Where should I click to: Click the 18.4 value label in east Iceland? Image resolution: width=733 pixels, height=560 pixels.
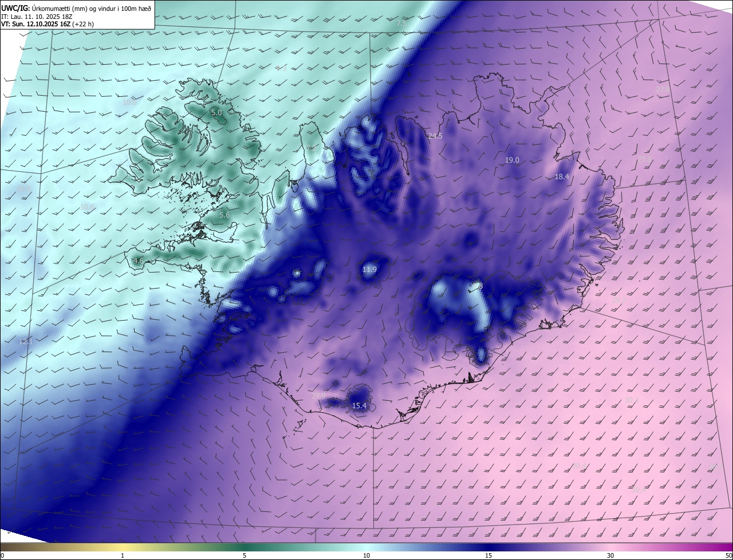pyautogui.click(x=562, y=177)
